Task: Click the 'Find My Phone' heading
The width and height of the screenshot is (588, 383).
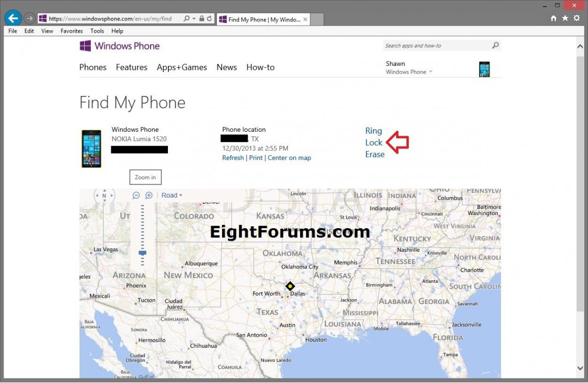Action: point(132,103)
